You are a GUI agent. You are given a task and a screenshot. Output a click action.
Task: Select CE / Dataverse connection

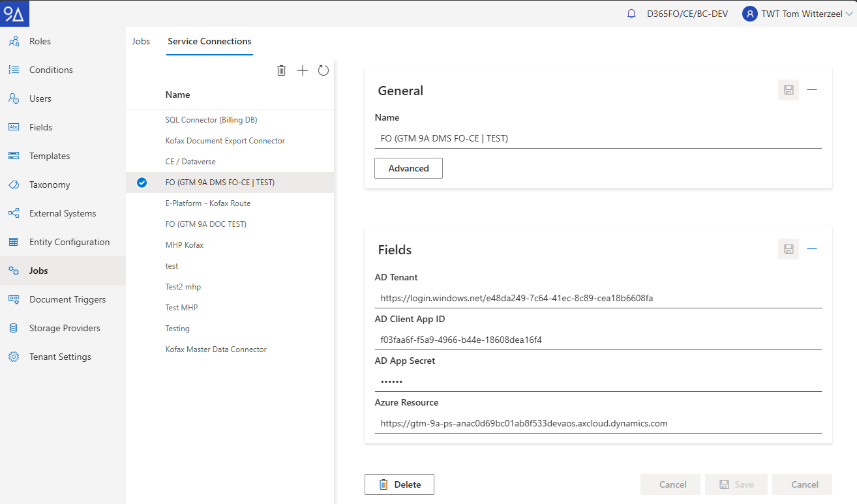pos(230,162)
